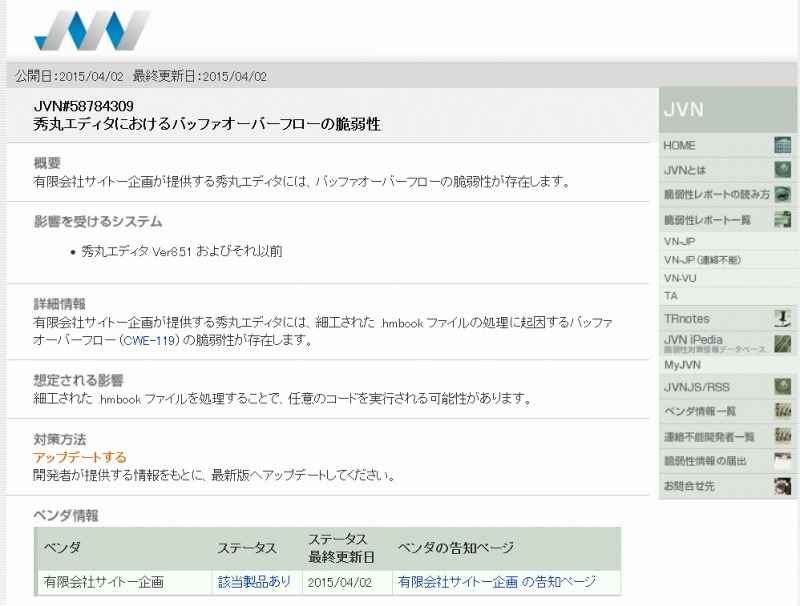Click the 公開日:2015/04/02 text
Screen dimensions: 800x606
click(x=69, y=77)
